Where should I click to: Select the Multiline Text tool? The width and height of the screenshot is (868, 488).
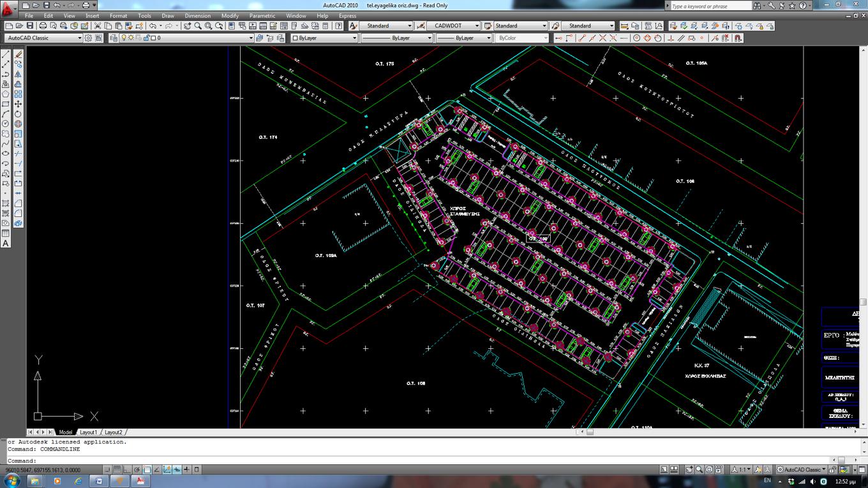[6, 243]
